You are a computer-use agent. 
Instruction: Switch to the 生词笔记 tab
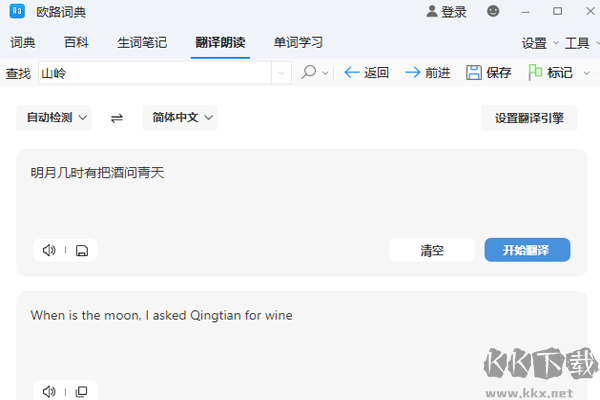[x=142, y=43]
